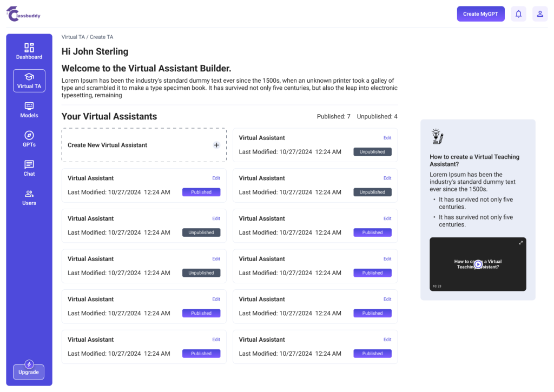Click the Classbuddy logo
This screenshot has width=554, height=392.
(x=24, y=15)
